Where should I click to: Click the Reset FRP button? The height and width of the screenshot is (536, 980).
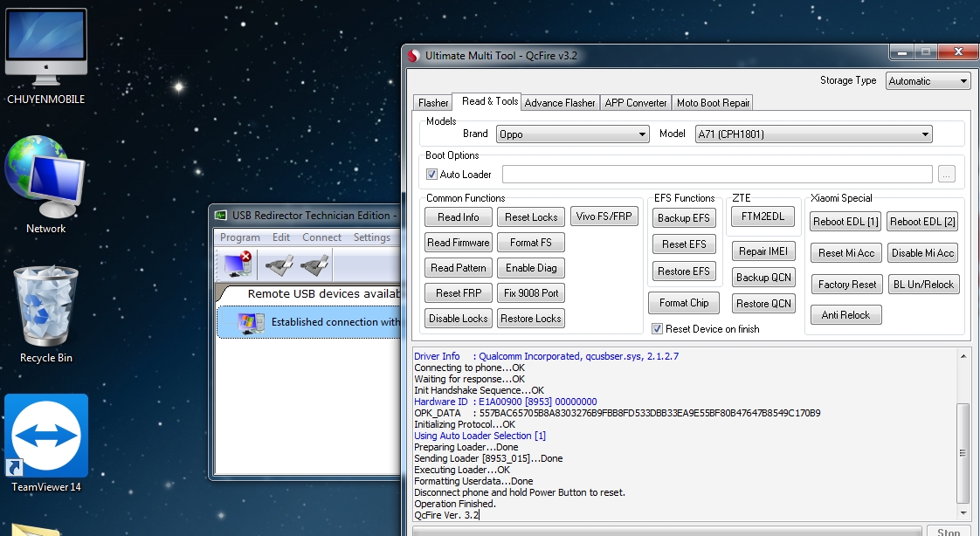pyautogui.click(x=459, y=293)
